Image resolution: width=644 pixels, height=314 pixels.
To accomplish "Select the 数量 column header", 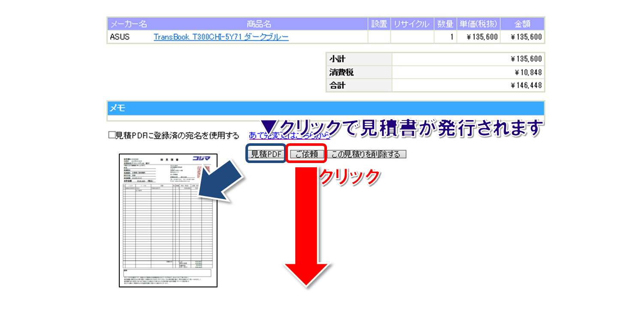I will tap(445, 24).
